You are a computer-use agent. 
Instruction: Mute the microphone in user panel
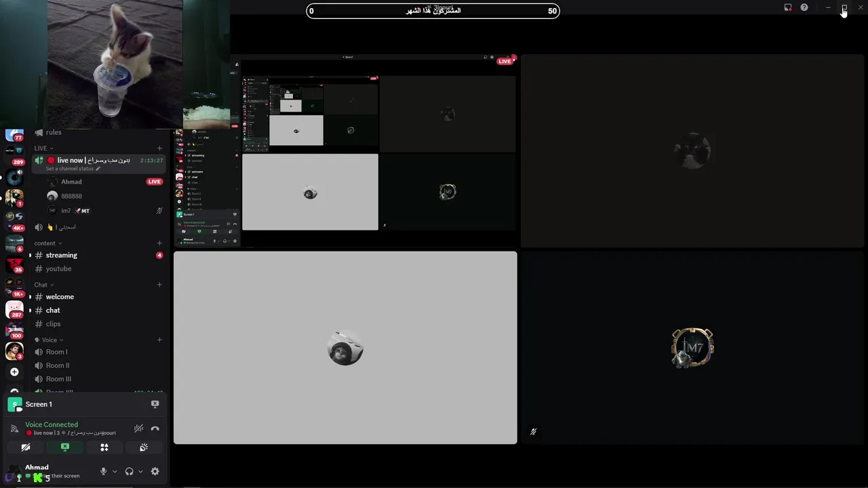point(103,471)
